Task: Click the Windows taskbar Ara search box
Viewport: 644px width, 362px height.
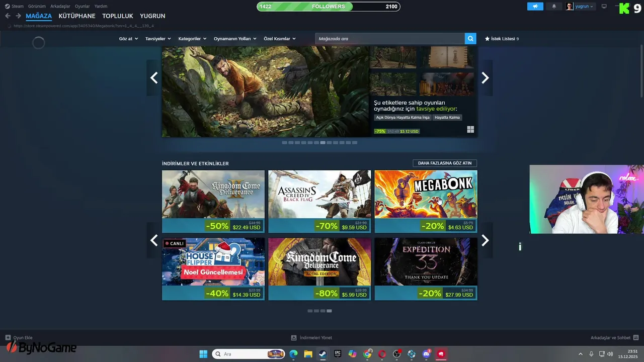Action: (x=249, y=354)
